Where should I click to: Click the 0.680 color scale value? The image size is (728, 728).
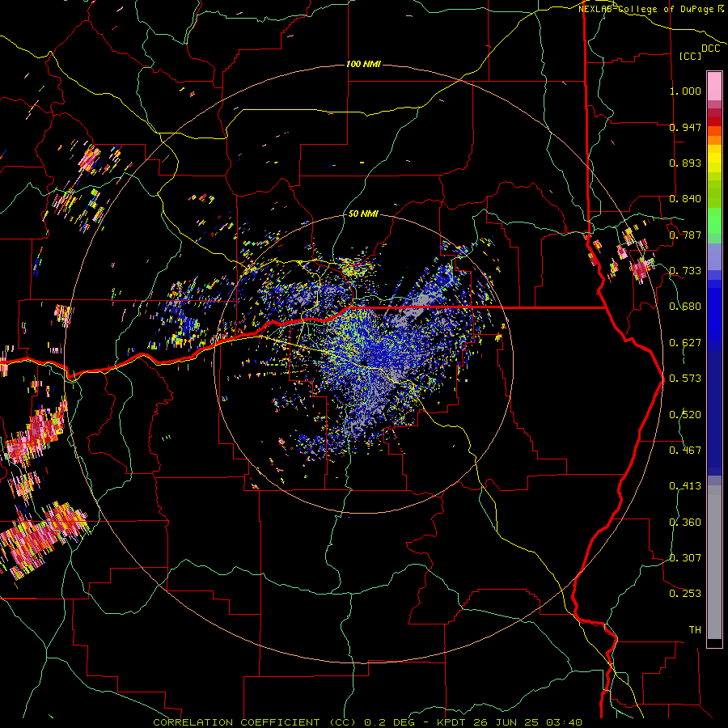tap(685, 307)
